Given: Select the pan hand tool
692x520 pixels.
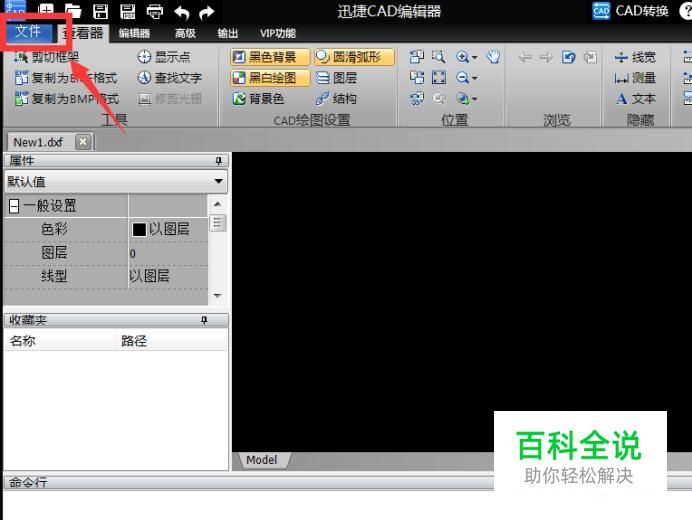Looking at the screenshot, I should tap(493, 57).
